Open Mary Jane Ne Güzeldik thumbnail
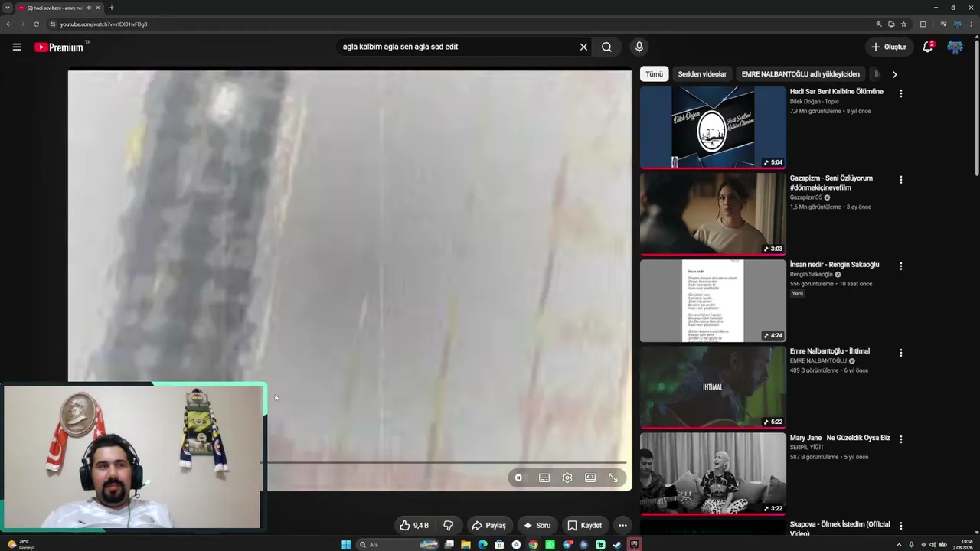Viewport: 980px width, 551px height. (713, 474)
